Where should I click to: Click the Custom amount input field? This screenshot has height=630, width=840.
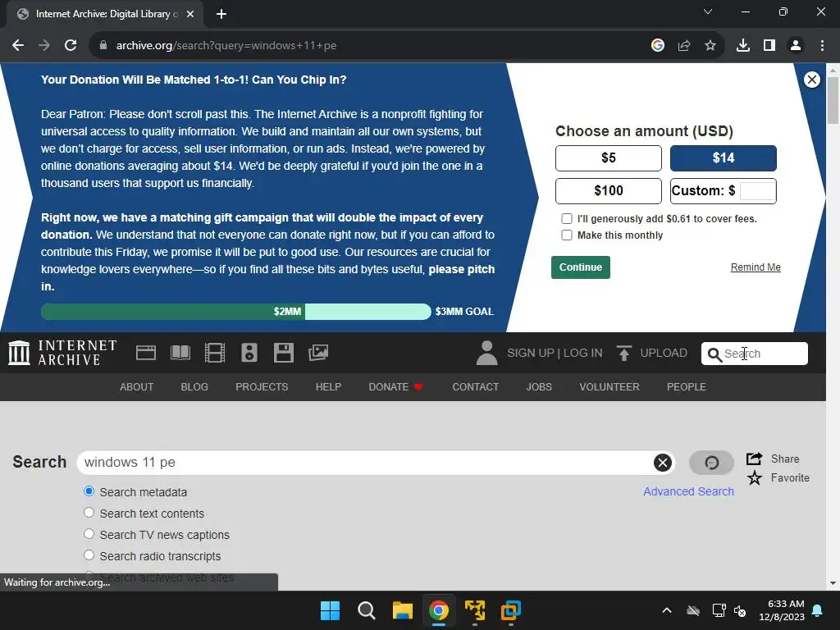click(x=757, y=190)
